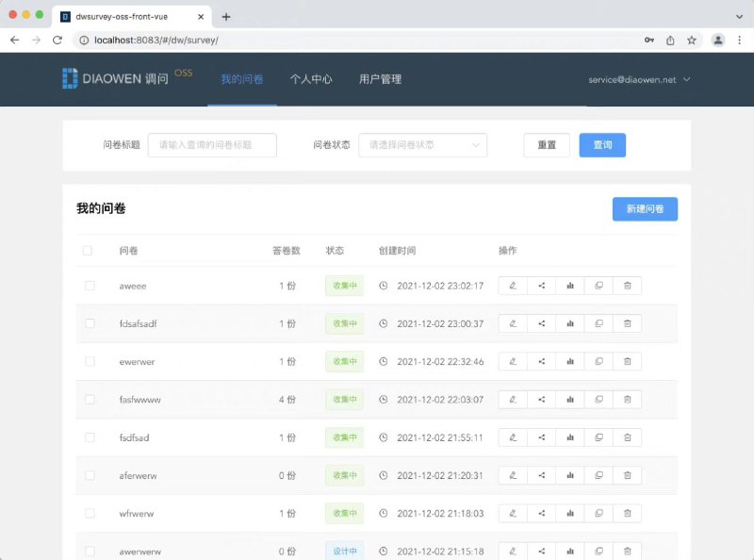Reload the page using the browser refresh icon
754x560 pixels.
pyautogui.click(x=59, y=41)
